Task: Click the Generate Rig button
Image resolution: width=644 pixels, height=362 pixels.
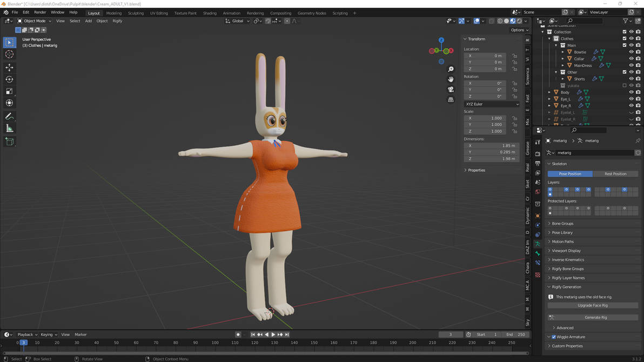Action: (593, 318)
